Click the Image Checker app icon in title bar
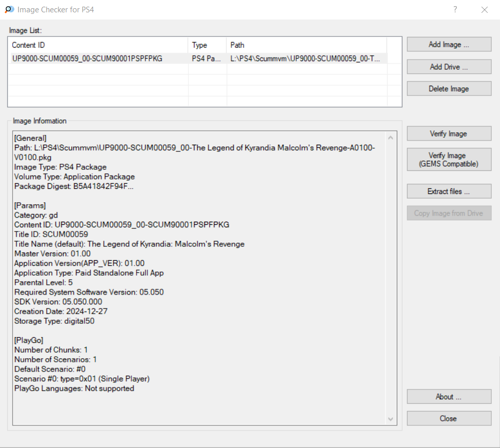Image resolution: width=500 pixels, height=448 pixels. pyautogui.click(x=9, y=10)
